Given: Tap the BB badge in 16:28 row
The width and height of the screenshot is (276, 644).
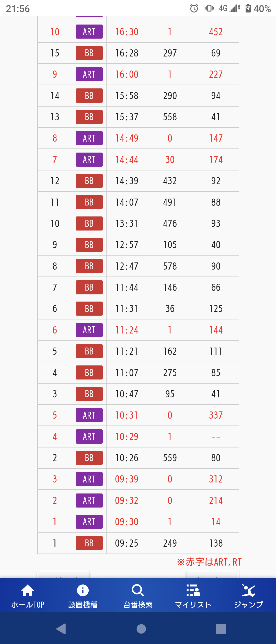Looking at the screenshot, I should pyautogui.click(x=89, y=53).
